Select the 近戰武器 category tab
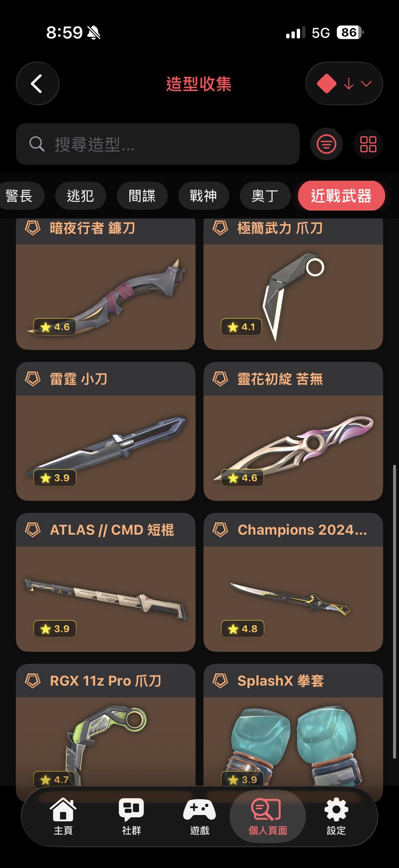Viewport: 399px width, 868px height. 341,196
